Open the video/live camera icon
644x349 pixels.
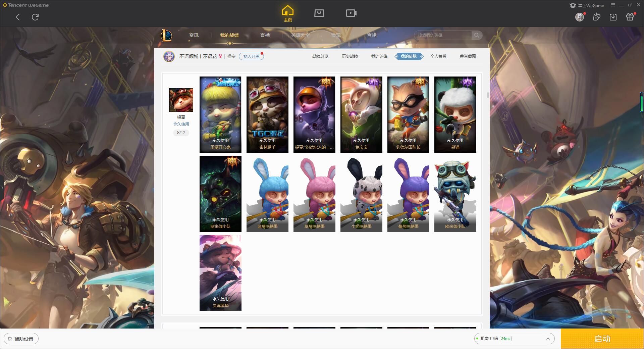point(351,13)
